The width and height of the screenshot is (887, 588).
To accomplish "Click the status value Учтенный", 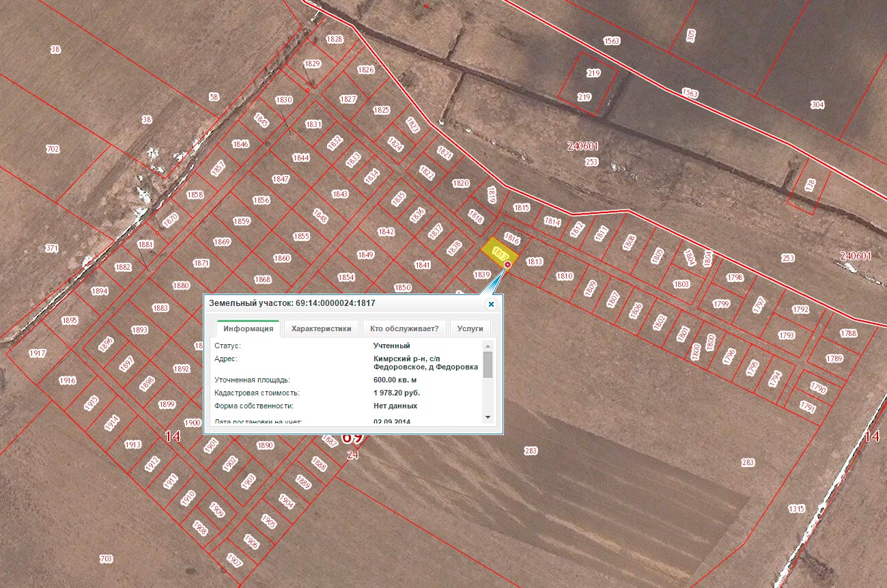I will click(392, 346).
